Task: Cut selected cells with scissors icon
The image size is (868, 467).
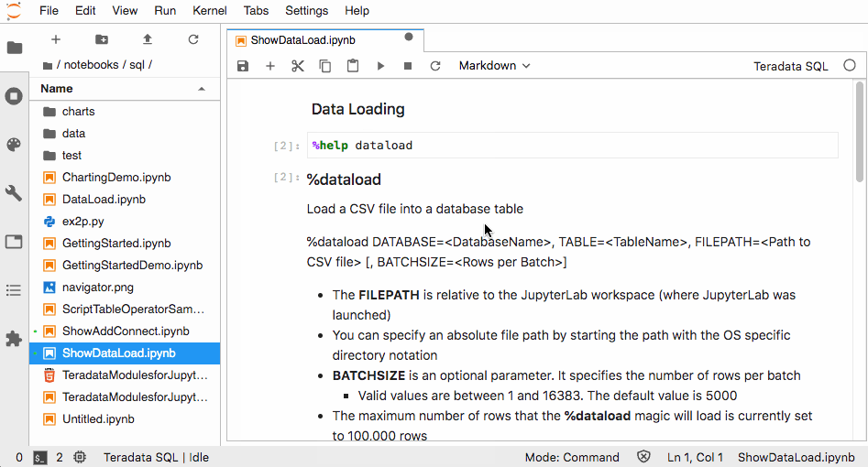Action: pyautogui.click(x=298, y=66)
